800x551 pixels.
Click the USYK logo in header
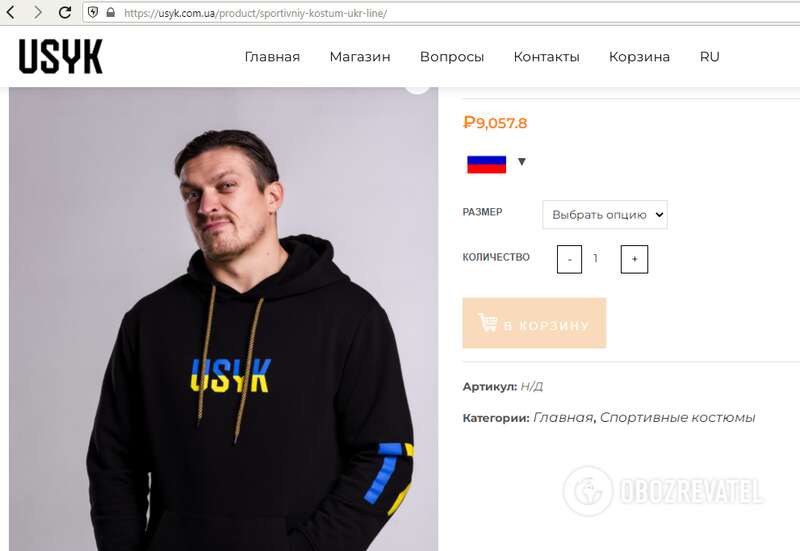(61, 56)
